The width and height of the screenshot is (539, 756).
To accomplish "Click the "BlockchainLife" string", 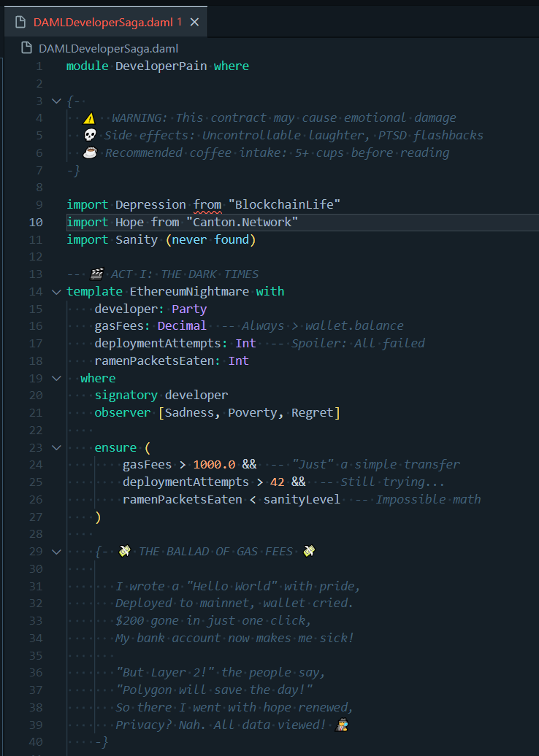I will pos(284,204).
